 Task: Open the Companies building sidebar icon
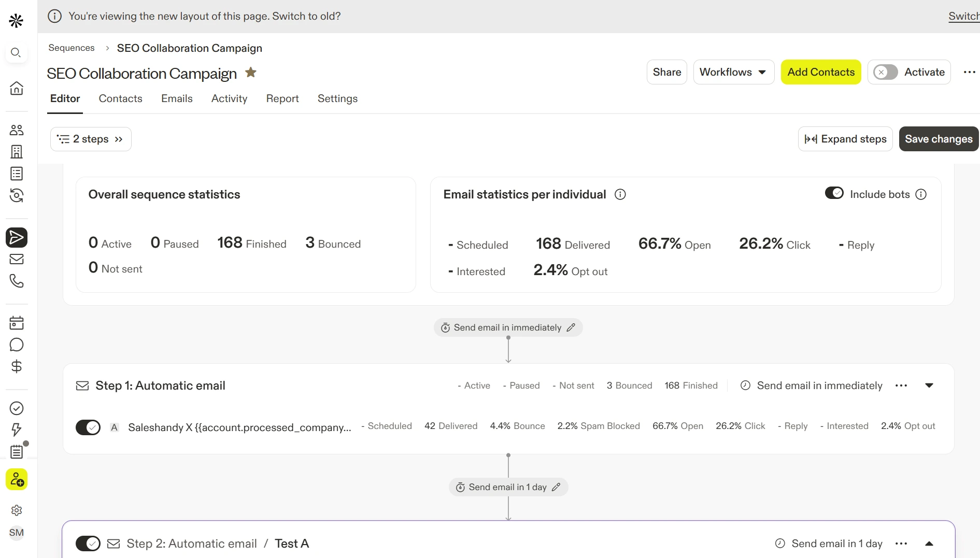tap(17, 152)
